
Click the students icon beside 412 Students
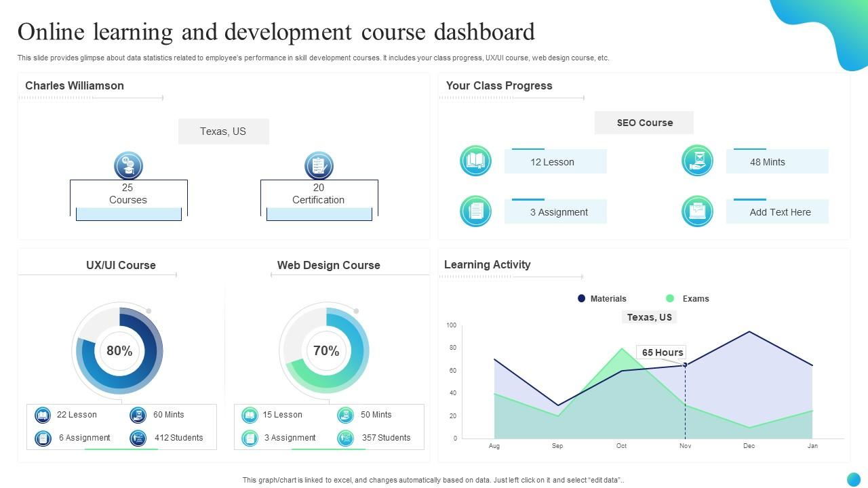pos(138,438)
